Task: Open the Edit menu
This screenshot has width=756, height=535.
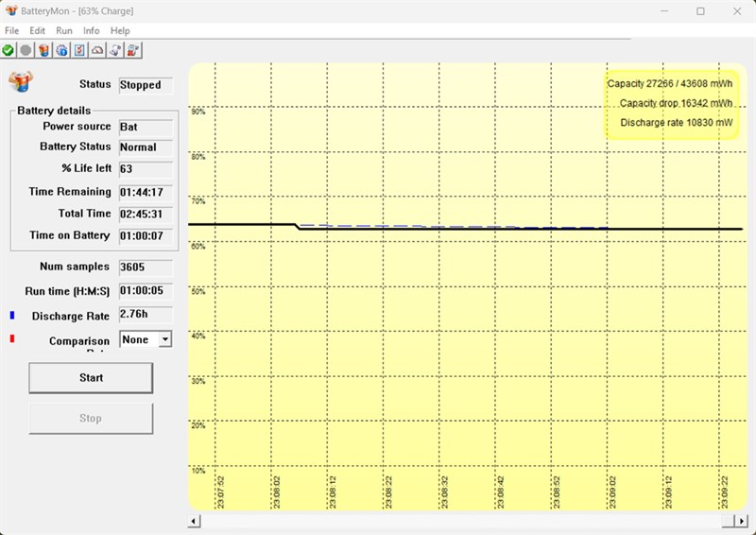Action: [x=37, y=31]
